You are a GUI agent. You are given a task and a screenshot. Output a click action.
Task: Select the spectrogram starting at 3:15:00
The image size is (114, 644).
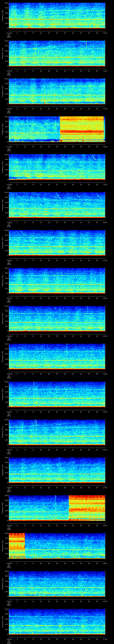pos(57,54)
